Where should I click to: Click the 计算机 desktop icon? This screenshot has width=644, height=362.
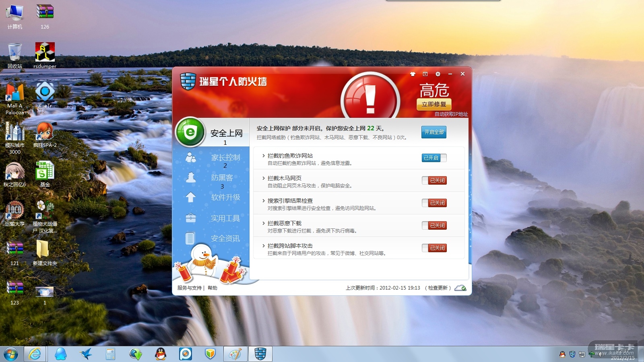coord(15,17)
